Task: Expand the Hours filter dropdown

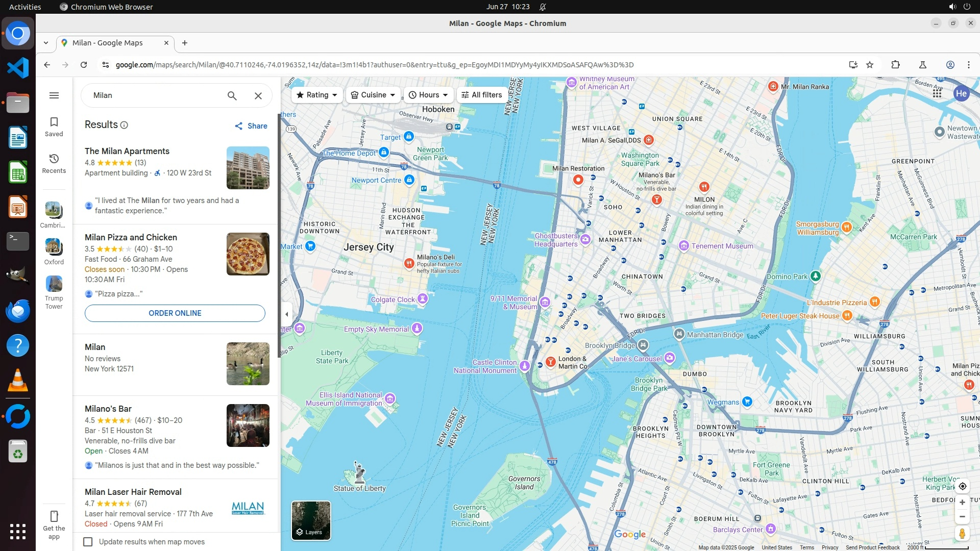Action: pos(429,95)
